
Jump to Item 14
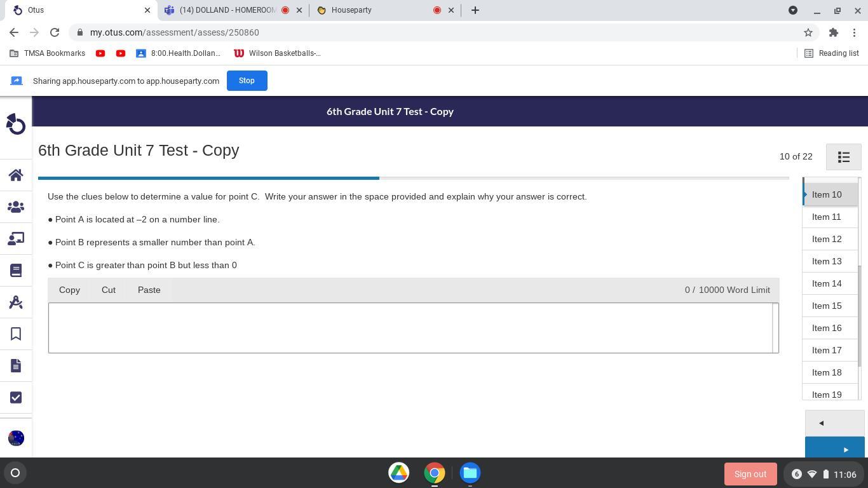pos(831,283)
